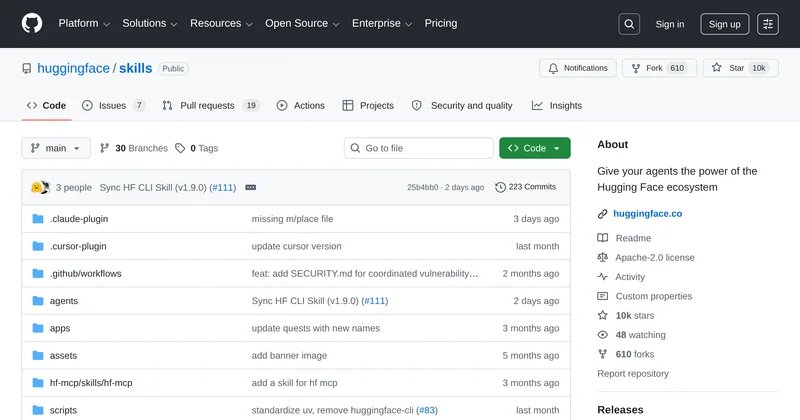The image size is (800, 420).
Task: Click the huggingface.co website link
Action: point(647,214)
